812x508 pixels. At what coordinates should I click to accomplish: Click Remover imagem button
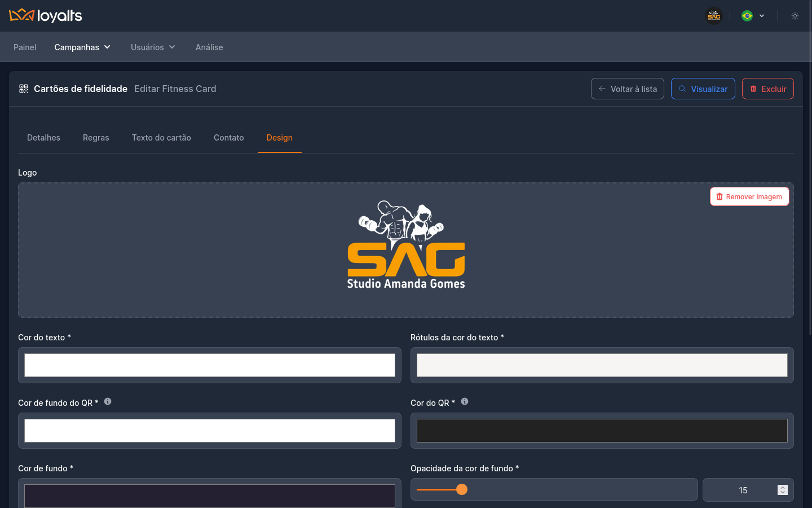(749, 196)
